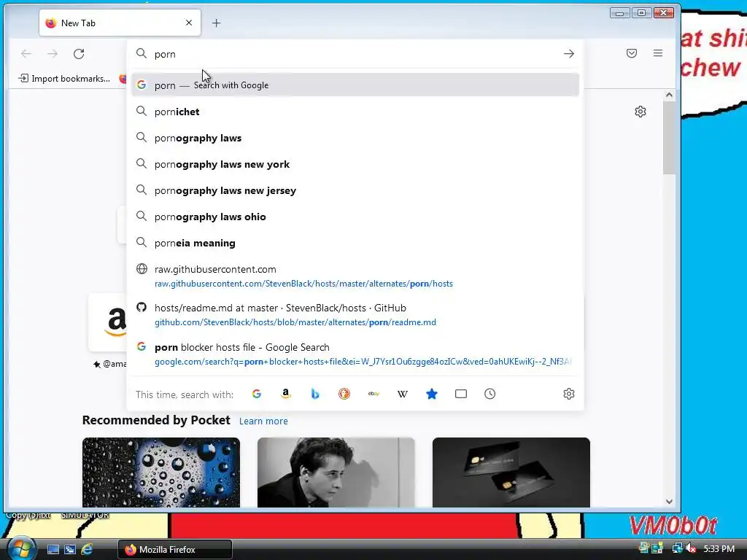Click the vertical scrollbar thumb
Screen dimensions: 747x560
[x=669, y=138]
